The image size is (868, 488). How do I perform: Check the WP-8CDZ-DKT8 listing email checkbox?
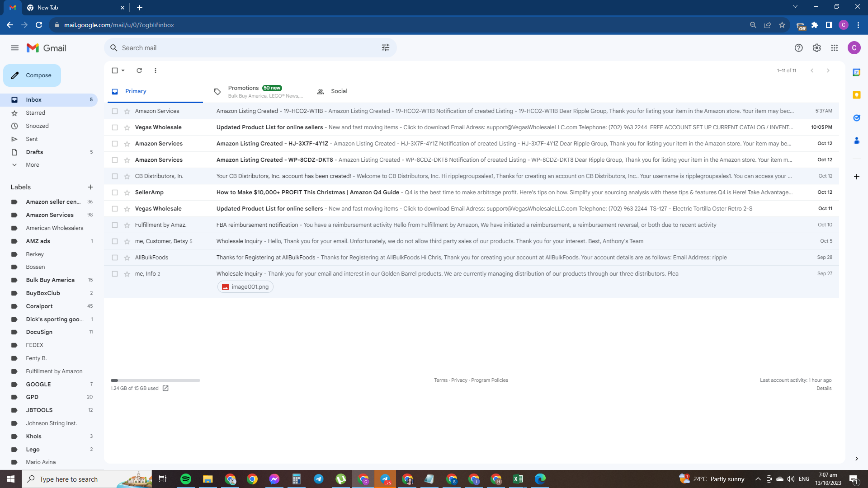(x=115, y=160)
